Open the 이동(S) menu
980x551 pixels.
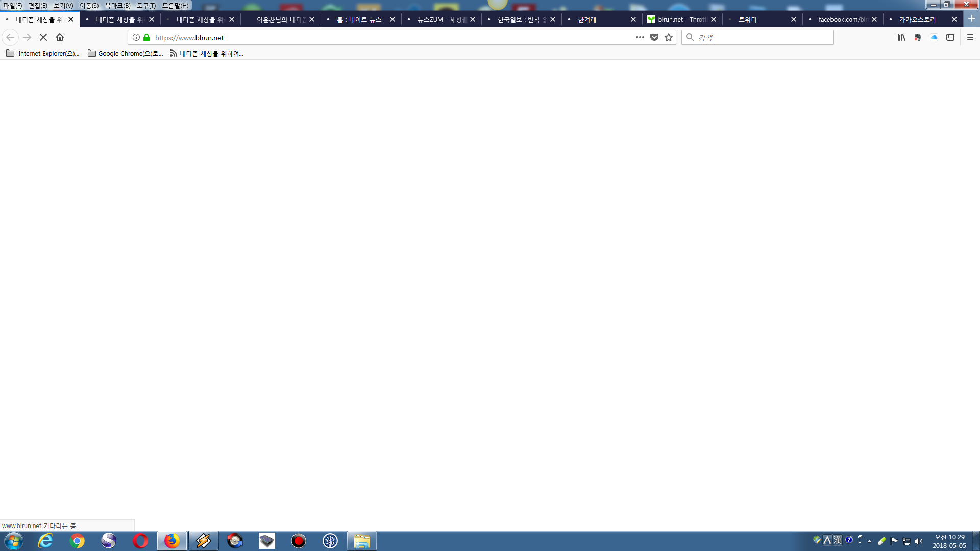point(89,6)
